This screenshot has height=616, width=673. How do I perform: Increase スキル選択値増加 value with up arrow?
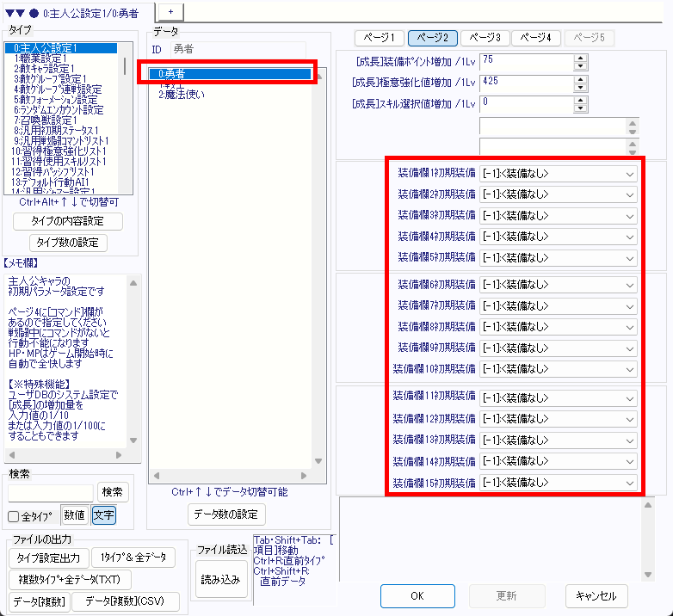click(580, 99)
